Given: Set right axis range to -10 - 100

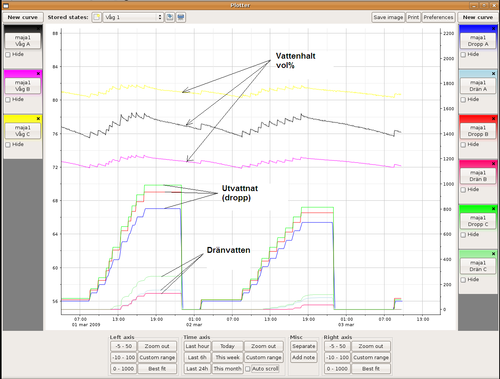Looking at the screenshot, I should [337, 357].
